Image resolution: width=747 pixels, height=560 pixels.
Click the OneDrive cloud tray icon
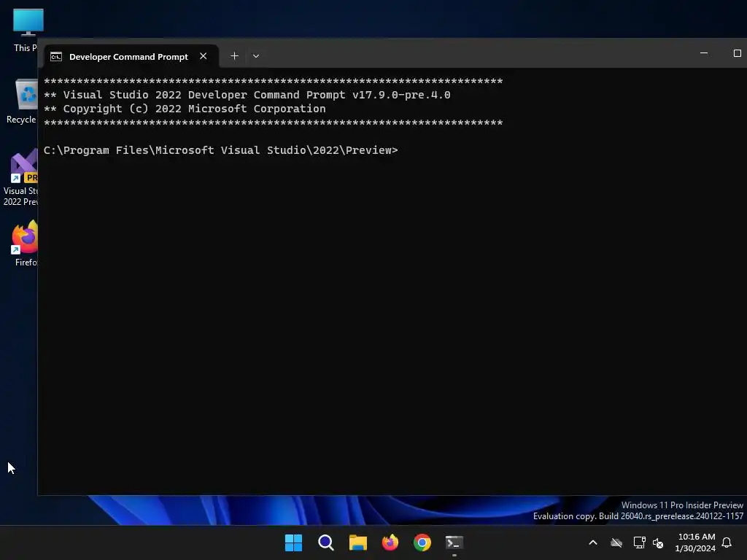(616, 542)
